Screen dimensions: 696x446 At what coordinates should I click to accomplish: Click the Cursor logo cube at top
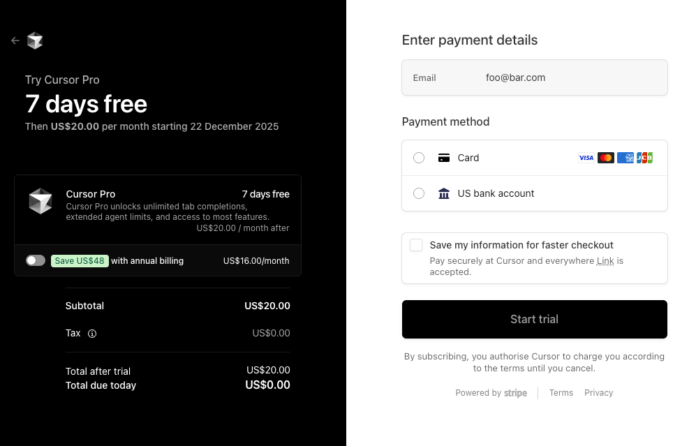click(35, 41)
